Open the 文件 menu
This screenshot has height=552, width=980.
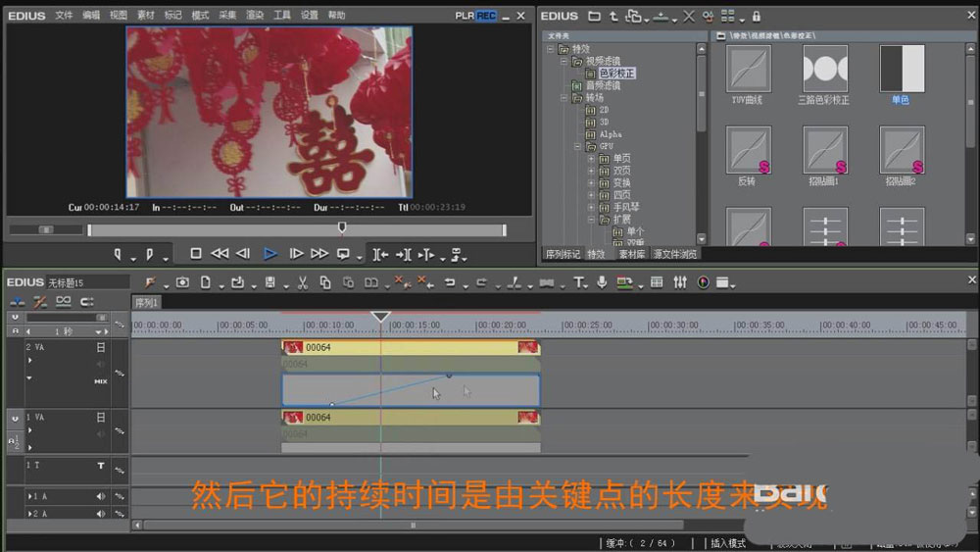[64, 15]
